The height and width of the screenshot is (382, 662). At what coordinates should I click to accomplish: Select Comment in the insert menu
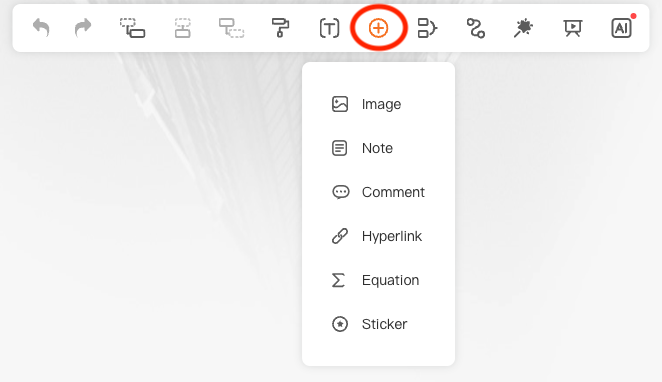coord(378,192)
